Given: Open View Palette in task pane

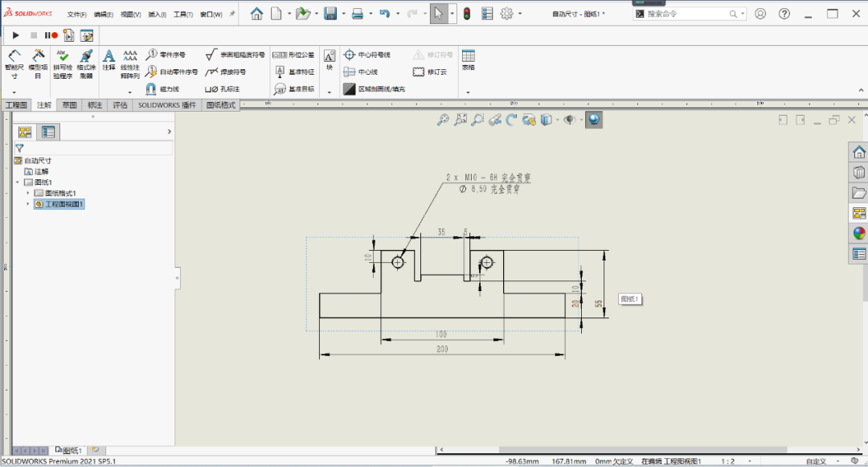Looking at the screenshot, I should click(858, 213).
